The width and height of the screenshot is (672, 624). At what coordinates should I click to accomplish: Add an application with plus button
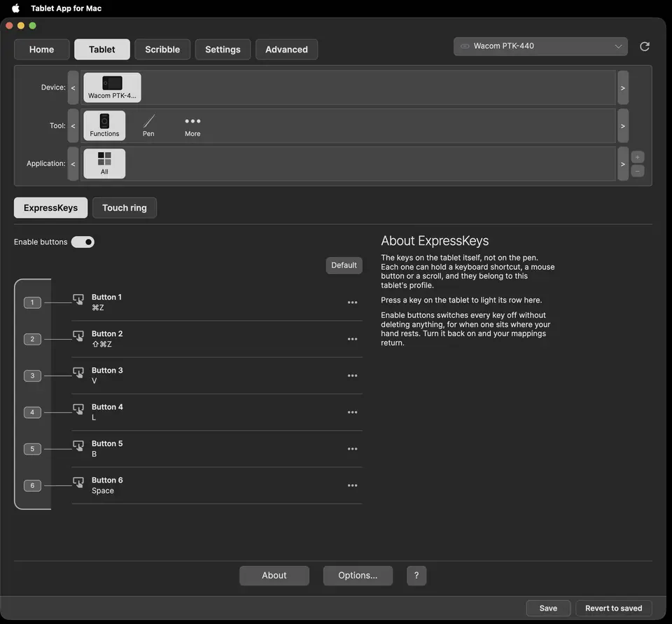[x=637, y=157]
